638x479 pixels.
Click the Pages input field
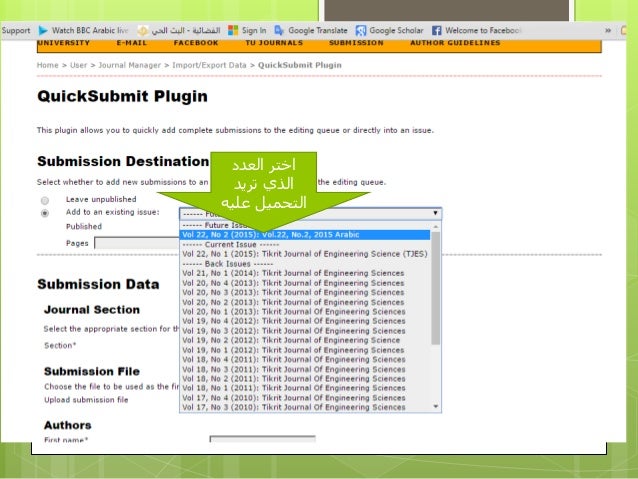click(x=137, y=243)
